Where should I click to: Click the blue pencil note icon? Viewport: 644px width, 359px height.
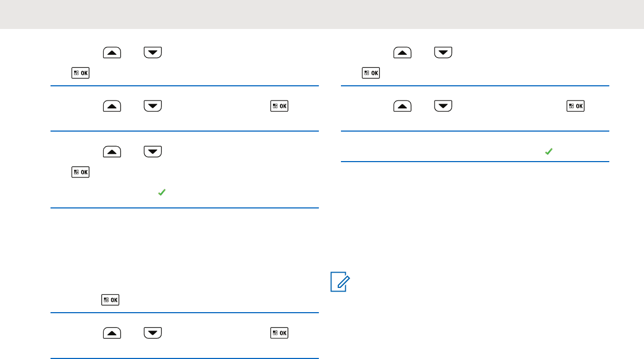(x=339, y=282)
